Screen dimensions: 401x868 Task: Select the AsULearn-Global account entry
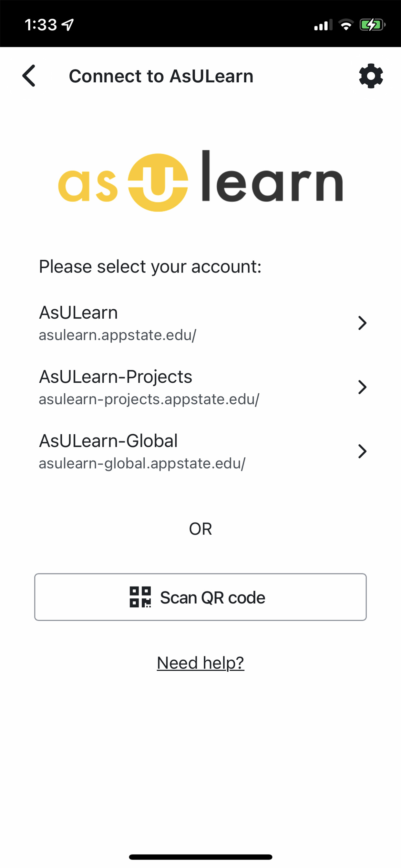(200, 451)
